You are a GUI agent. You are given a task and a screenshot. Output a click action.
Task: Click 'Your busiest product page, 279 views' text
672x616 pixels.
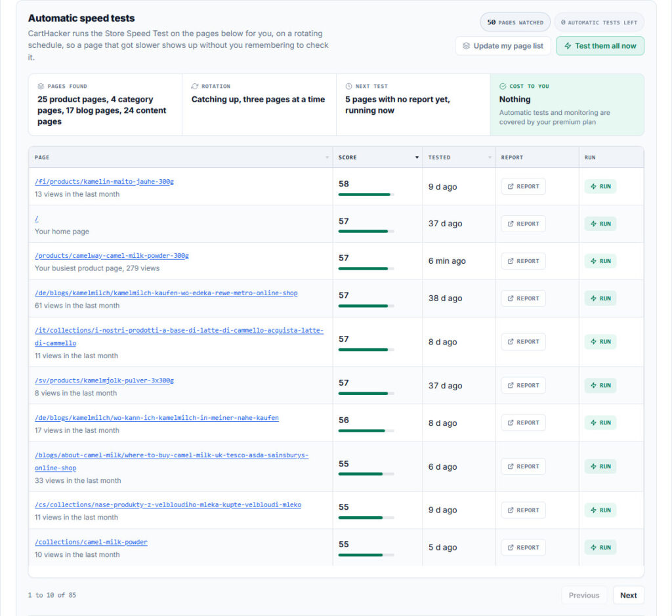97,268
